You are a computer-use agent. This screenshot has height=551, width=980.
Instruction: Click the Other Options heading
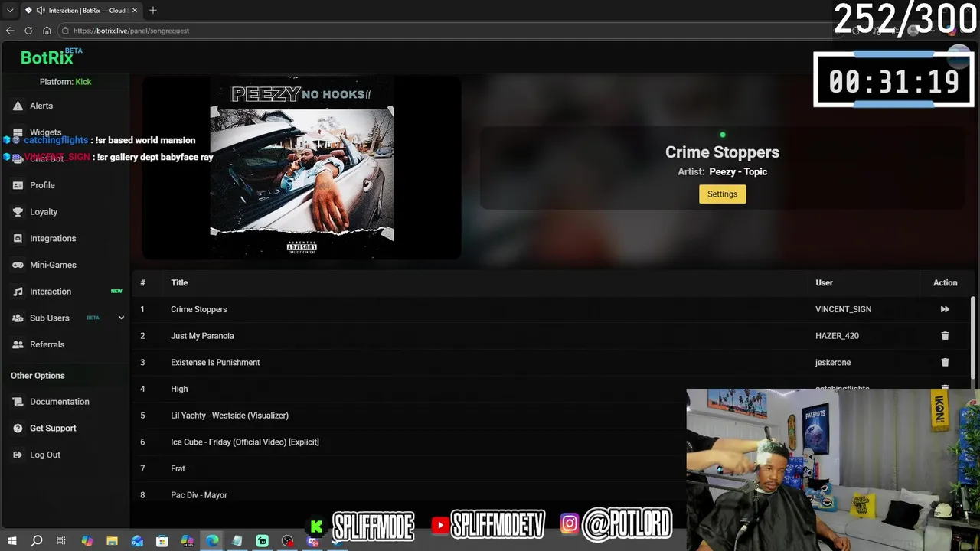coord(38,376)
